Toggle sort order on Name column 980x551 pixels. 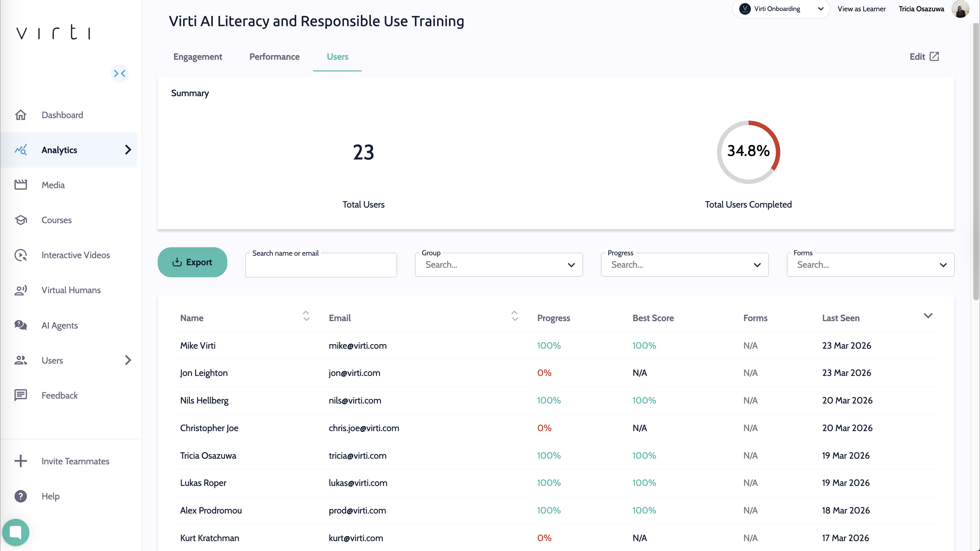point(306,316)
